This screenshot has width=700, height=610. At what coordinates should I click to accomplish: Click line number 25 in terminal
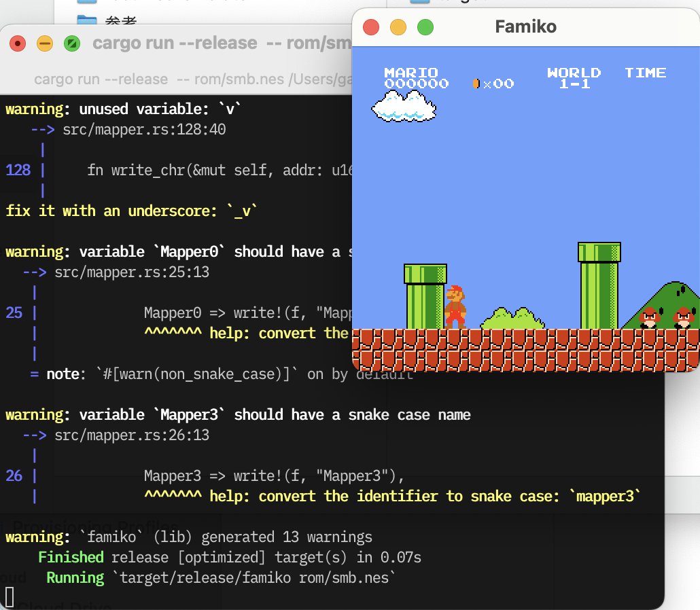(x=14, y=312)
